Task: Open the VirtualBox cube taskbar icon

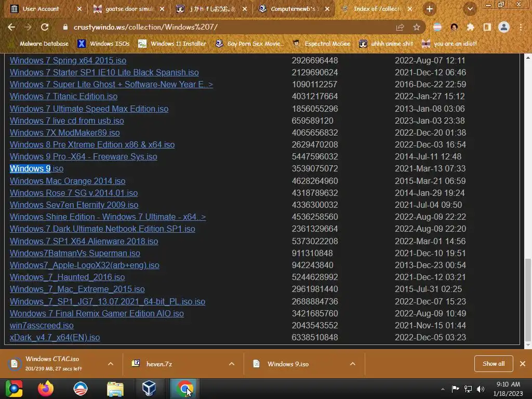Action: [149, 389]
